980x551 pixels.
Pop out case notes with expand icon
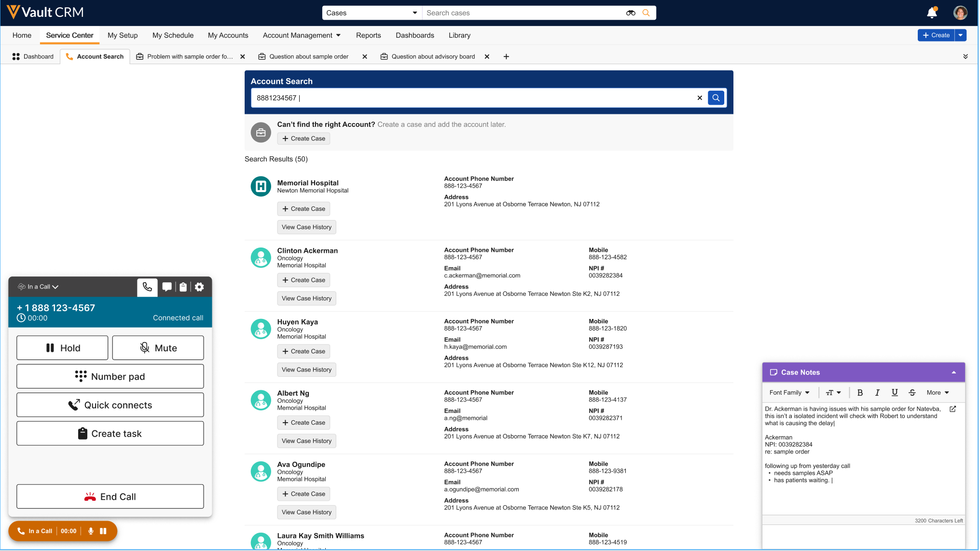pos(953,409)
